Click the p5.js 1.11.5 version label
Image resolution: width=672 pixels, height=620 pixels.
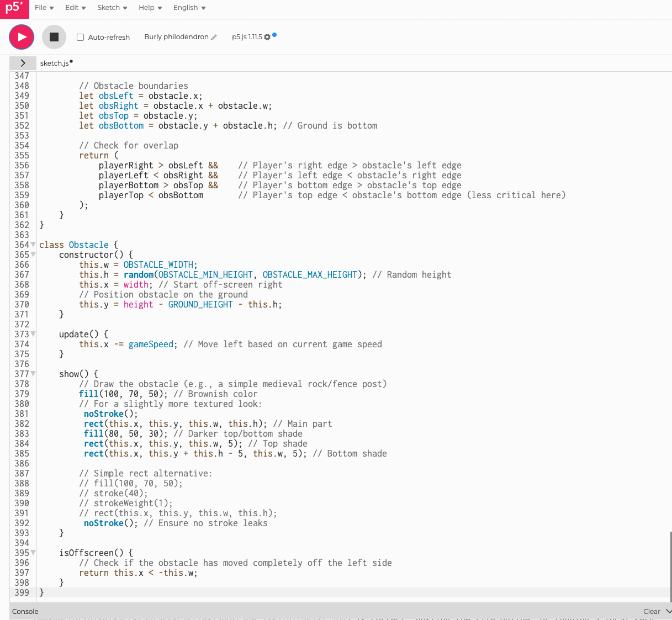(x=247, y=37)
